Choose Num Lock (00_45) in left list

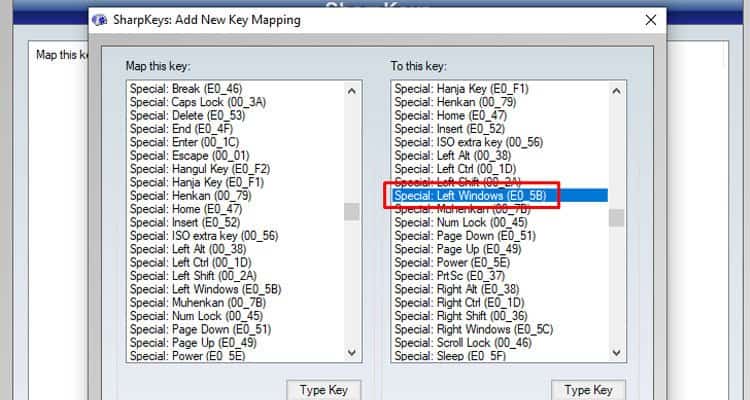click(x=197, y=316)
